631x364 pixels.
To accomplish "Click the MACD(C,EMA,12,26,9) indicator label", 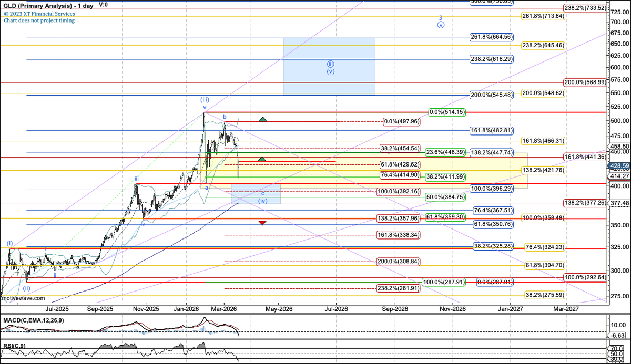I will (x=33, y=320).
